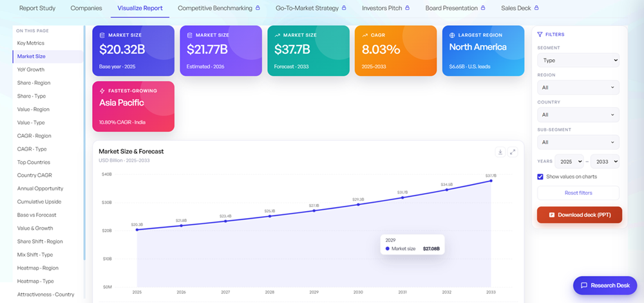Go to CAGR · Region section
644x303 pixels.
(x=34, y=136)
